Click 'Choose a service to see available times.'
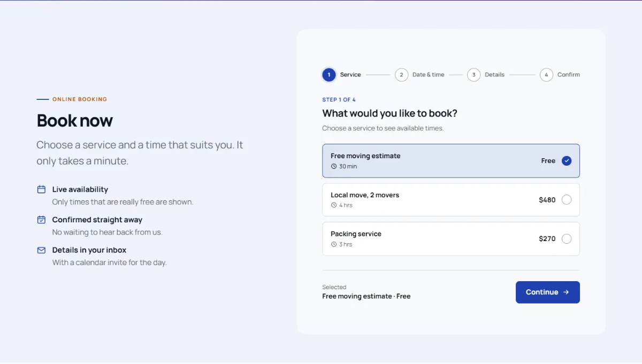Image resolution: width=642 pixels, height=364 pixels. (383, 128)
